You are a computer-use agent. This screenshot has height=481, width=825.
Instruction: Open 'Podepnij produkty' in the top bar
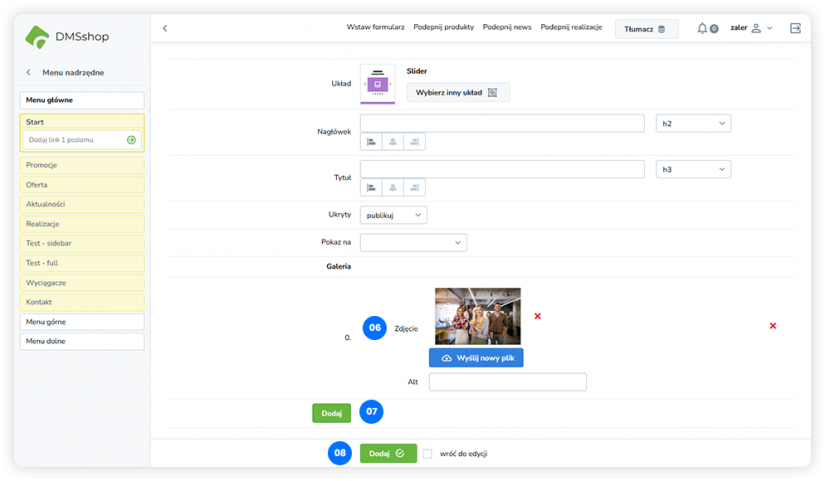443,28
